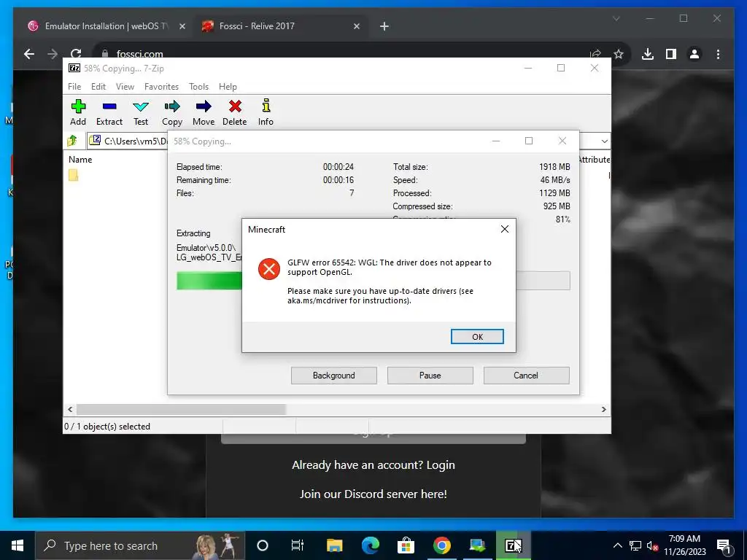Open Microsoft Edge from taskbar
Screen dimensions: 747x560
pos(370,545)
